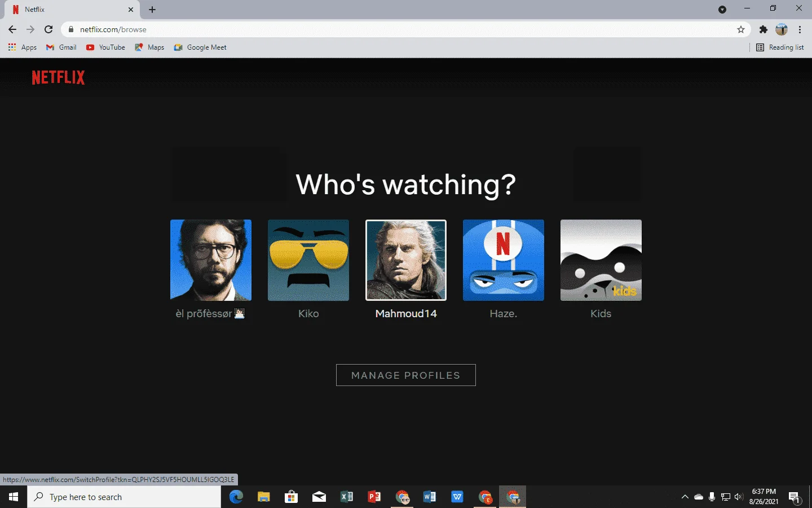Pick the Mahmoud14 profile avatar
812x508 pixels.
coord(406,260)
